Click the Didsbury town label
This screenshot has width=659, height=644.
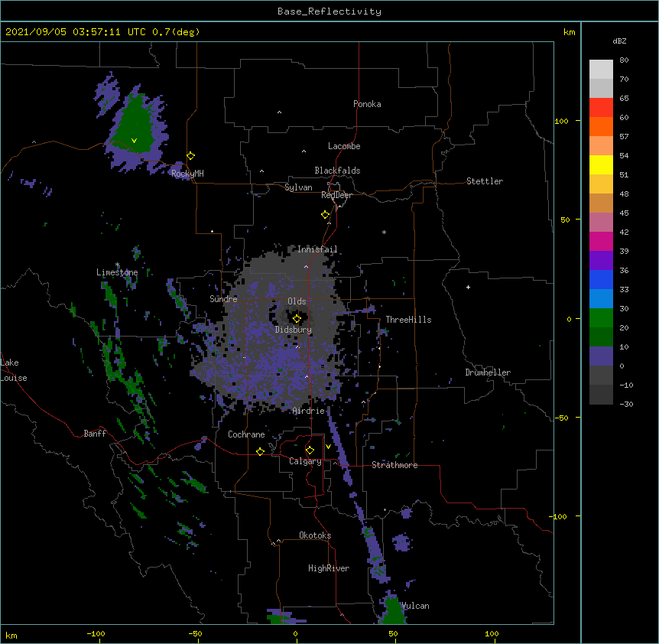coord(294,330)
